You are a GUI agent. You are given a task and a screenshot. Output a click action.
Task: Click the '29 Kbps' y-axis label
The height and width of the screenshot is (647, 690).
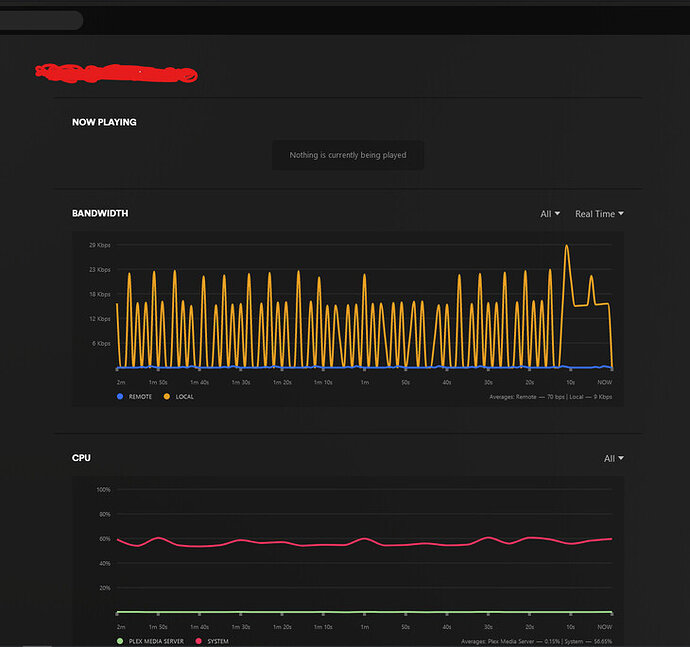point(100,245)
